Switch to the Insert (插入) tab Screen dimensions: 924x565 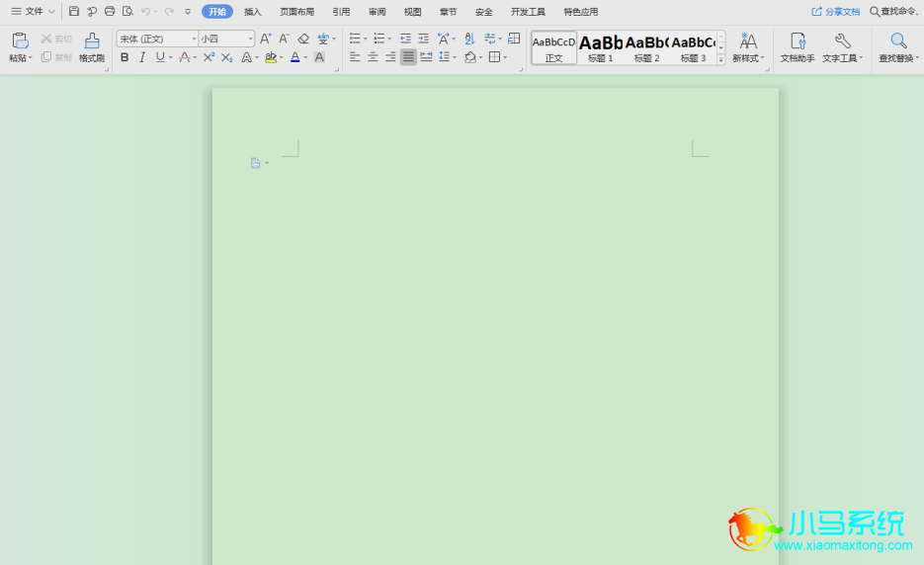253,12
